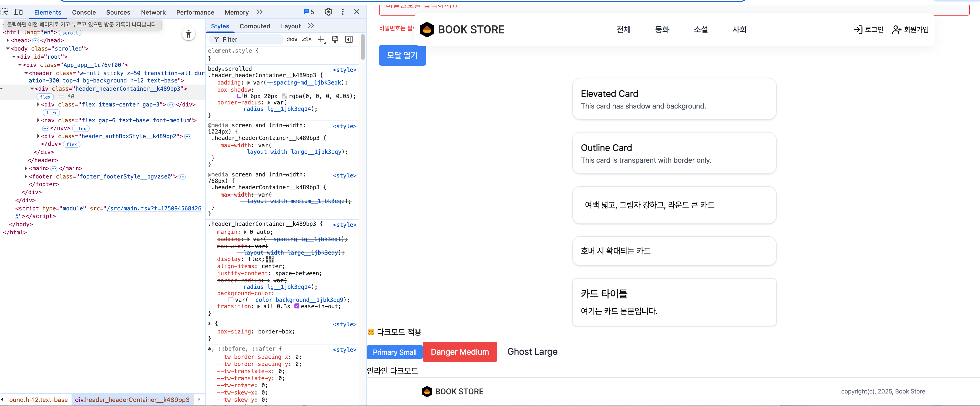Toggle the .cls class editor
Screen dimensions: 980x406
click(307, 40)
